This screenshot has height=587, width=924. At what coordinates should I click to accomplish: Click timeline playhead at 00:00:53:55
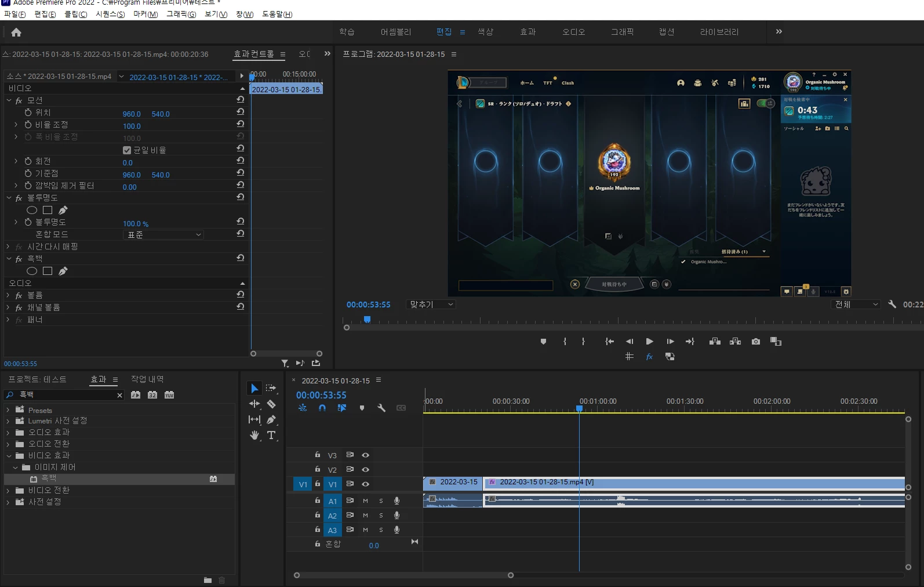click(x=579, y=408)
